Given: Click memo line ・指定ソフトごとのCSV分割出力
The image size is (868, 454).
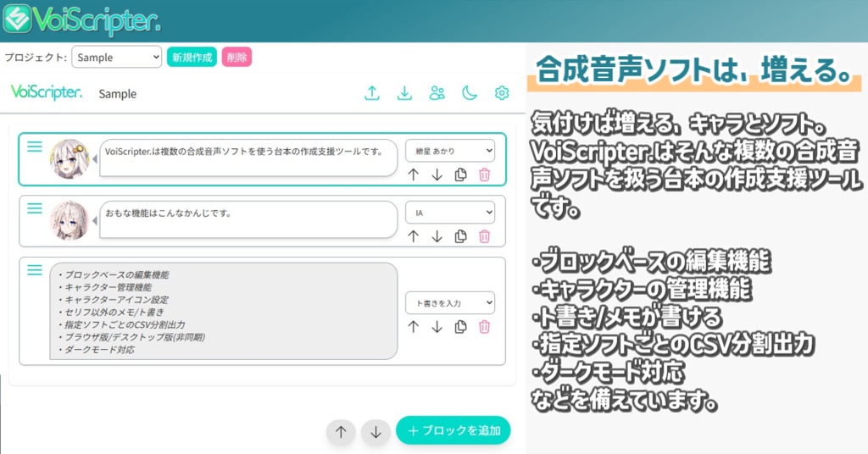Looking at the screenshot, I should tap(121, 324).
